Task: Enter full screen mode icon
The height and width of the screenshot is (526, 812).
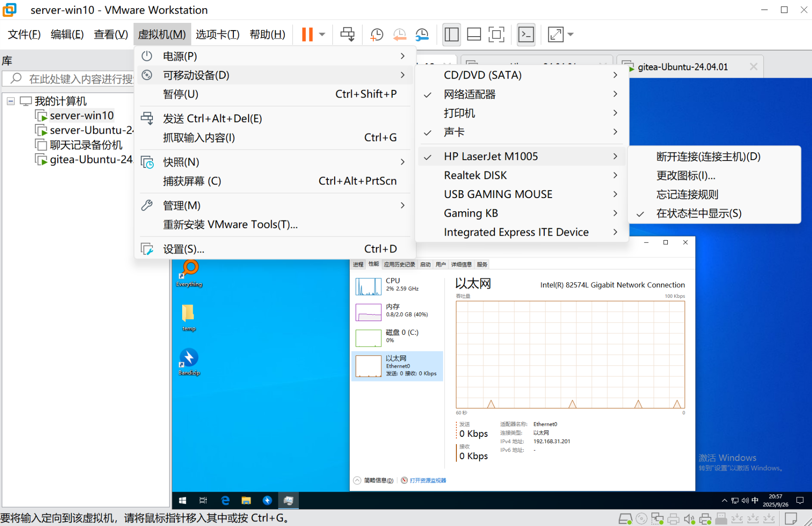Action: click(496, 34)
